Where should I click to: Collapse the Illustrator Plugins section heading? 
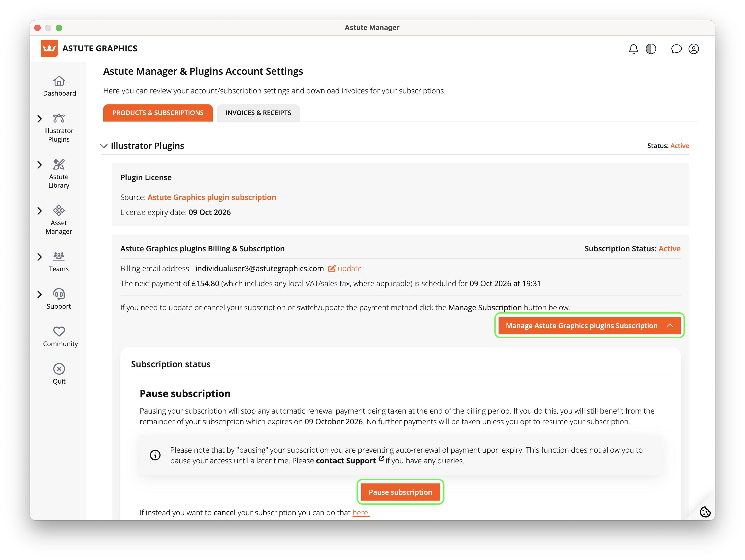104,146
